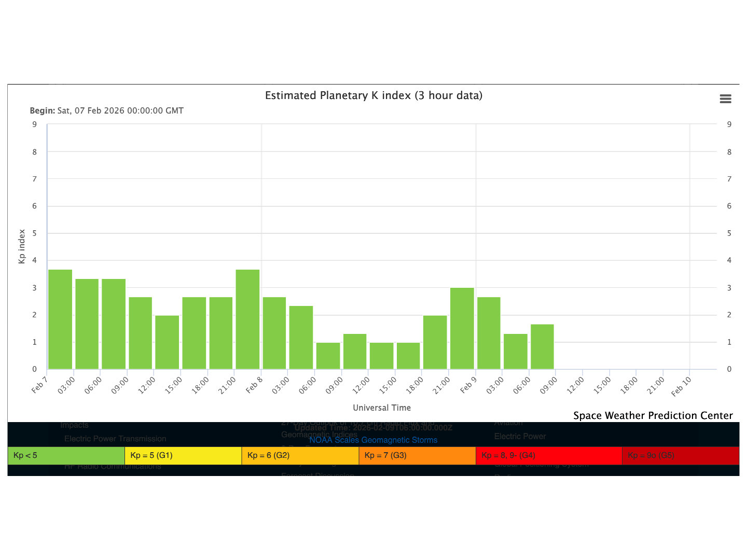Select the orange Kp = 7 (G3) swatch
The width and height of the screenshot is (747, 560).
pyautogui.click(x=417, y=456)
